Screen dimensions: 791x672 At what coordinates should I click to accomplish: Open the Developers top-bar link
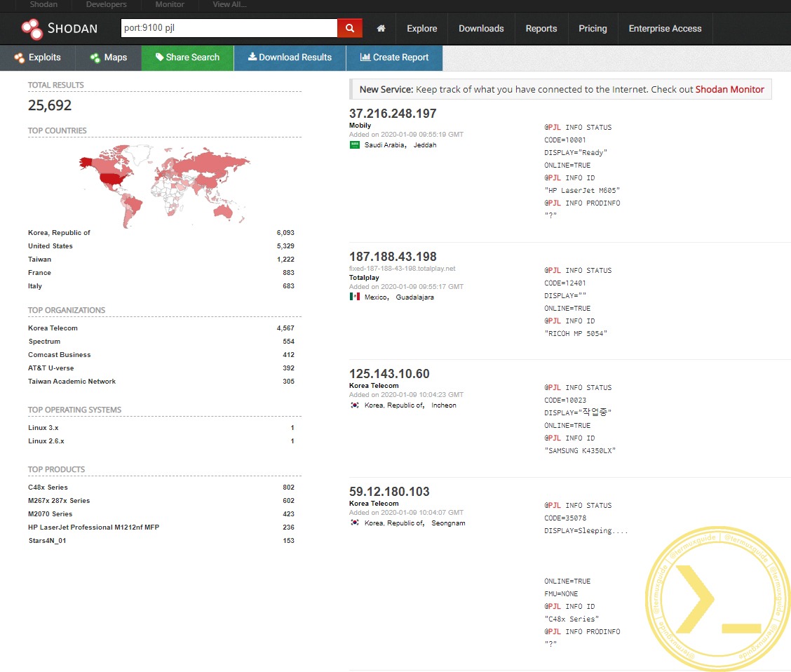[107, 4]
